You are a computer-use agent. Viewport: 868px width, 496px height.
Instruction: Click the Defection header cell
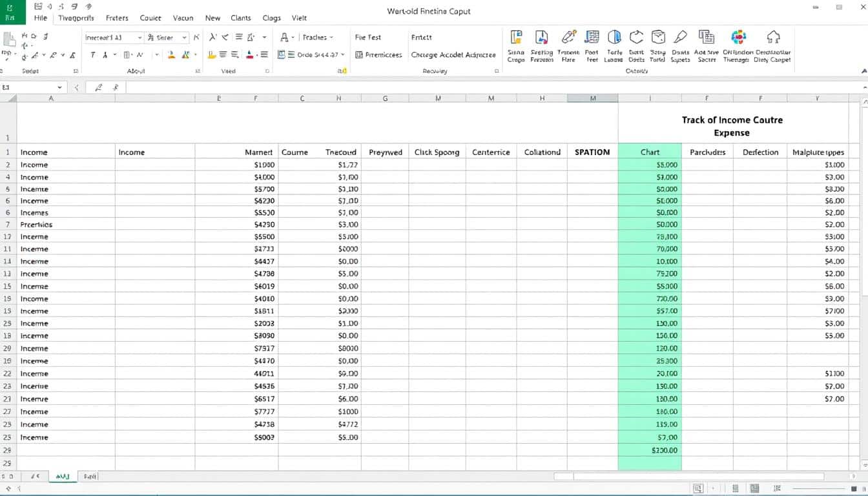point(760,152)
